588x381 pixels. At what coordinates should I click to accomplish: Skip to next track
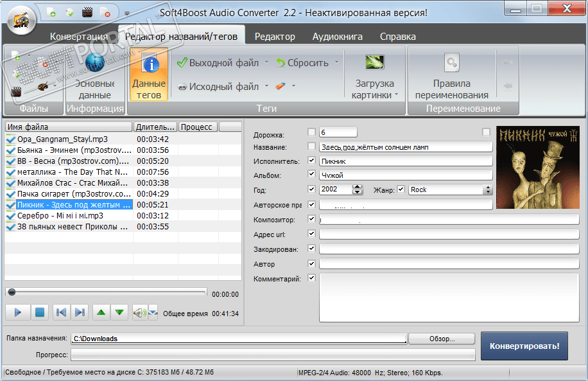[80, 312]
